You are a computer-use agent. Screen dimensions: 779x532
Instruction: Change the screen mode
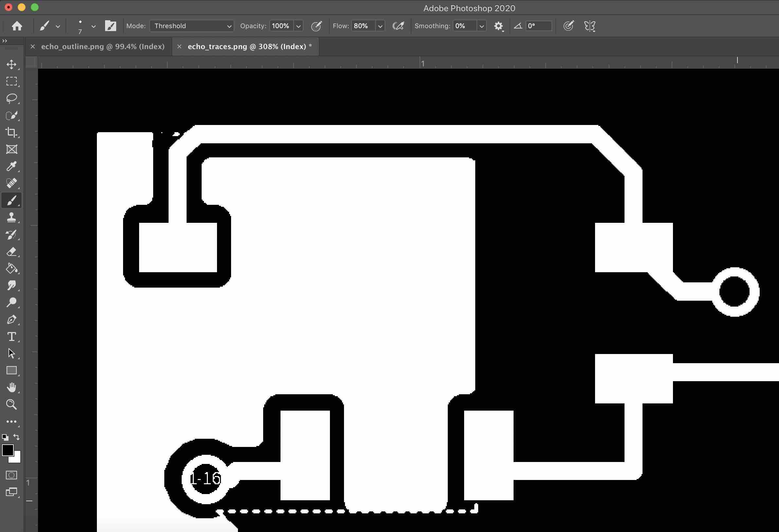click(12, 492)
